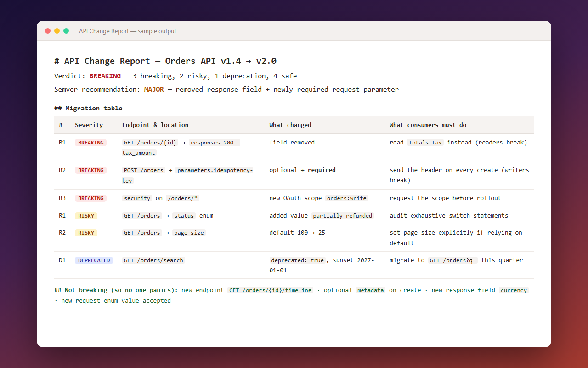The width and height of the screenshot is (588, 368).
Task: Click the 'What consumers must do' column header
Action: [428, 125]
